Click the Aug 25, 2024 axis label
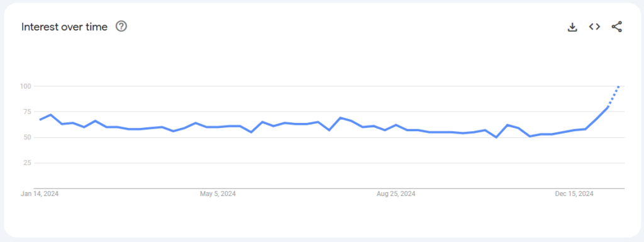This screenshot has height=242, width=644. pos(396,194)
